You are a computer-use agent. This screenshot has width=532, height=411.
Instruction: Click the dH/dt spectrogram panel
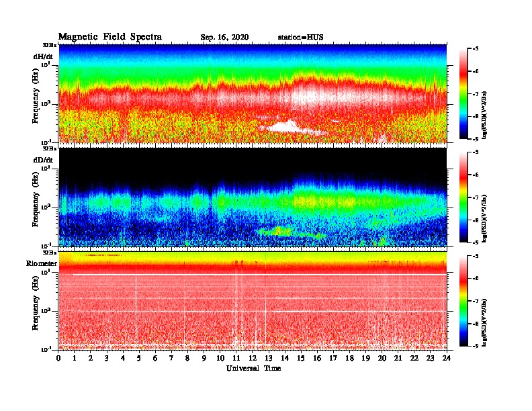tap(253, 93)
